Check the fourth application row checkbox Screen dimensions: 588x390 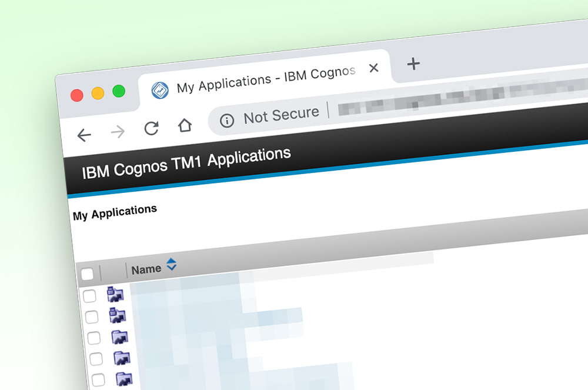coord(96,359)
